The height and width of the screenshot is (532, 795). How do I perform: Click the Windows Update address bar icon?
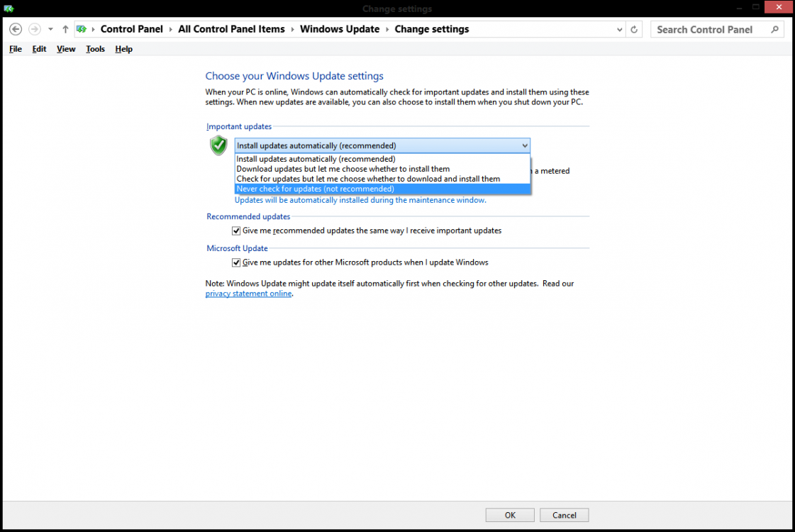click(x=82, y=29)
